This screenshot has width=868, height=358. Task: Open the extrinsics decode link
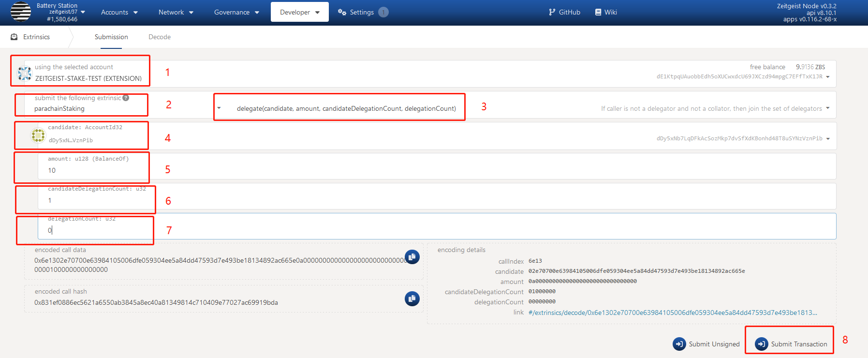(x=673, y=313)
